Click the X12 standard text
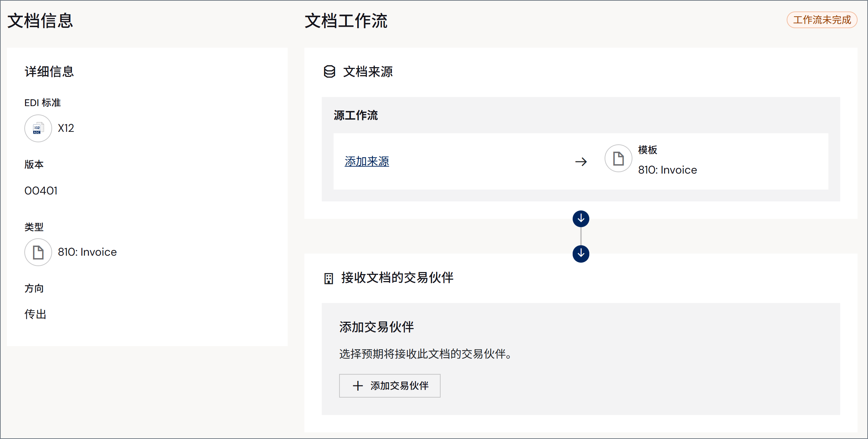 [66, 128]
